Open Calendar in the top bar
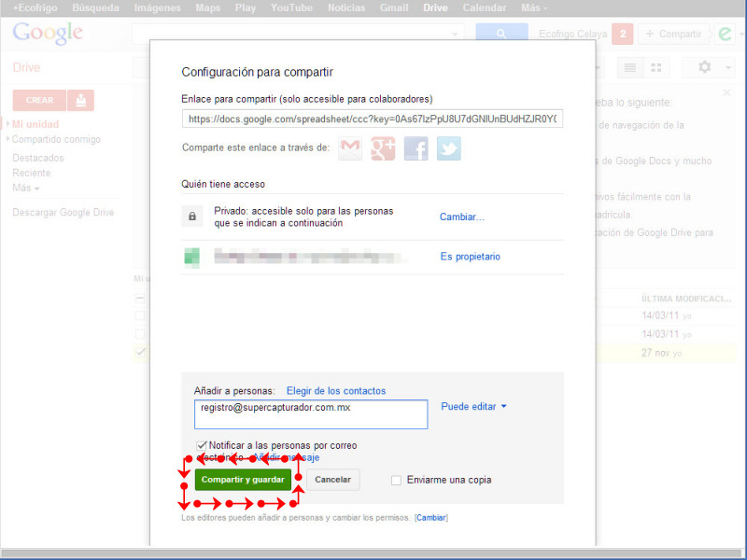This screenshot has height=560, width=747. (x=485, y=8)
